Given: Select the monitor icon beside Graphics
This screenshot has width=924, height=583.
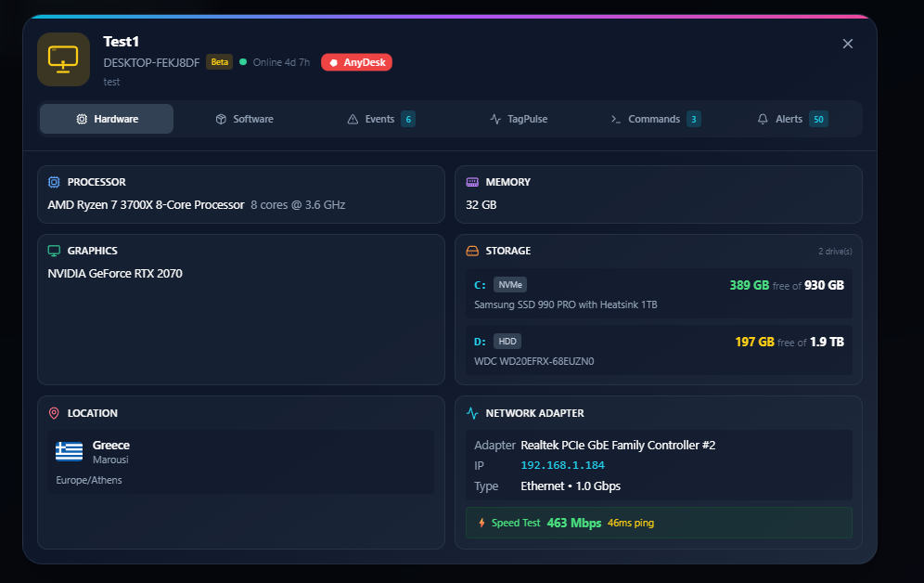Looking at the screenshot, I should [x=54, y=251].
